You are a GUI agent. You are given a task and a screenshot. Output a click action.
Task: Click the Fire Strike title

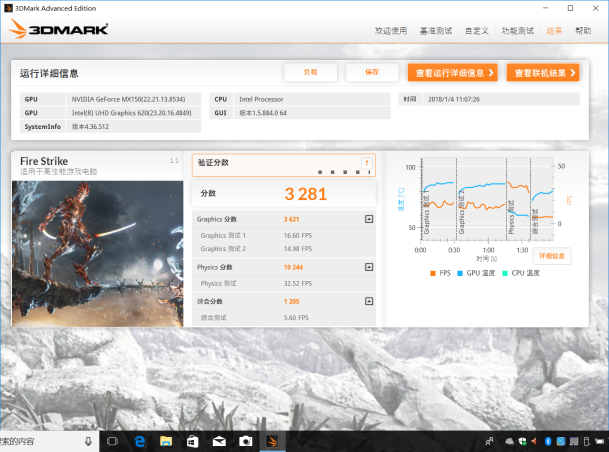(x=44, y=161)
